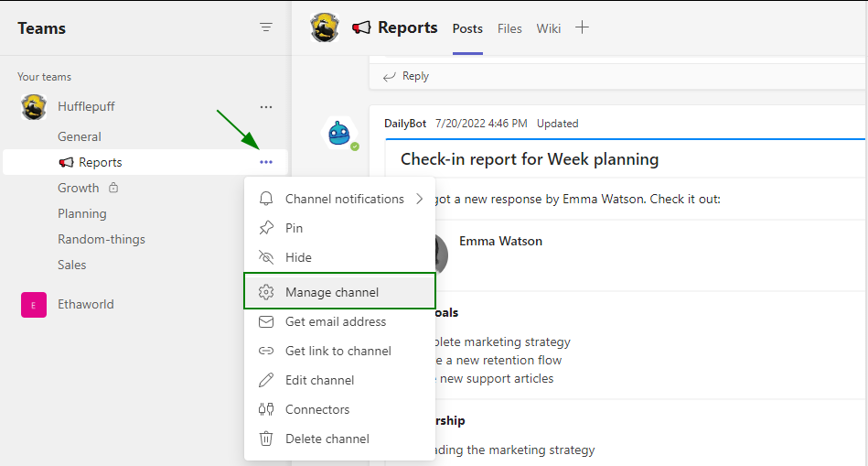The width and height of the screenshot is (868, 466).
Task: Click the reply arrow icon
Action: click(390, 77)
